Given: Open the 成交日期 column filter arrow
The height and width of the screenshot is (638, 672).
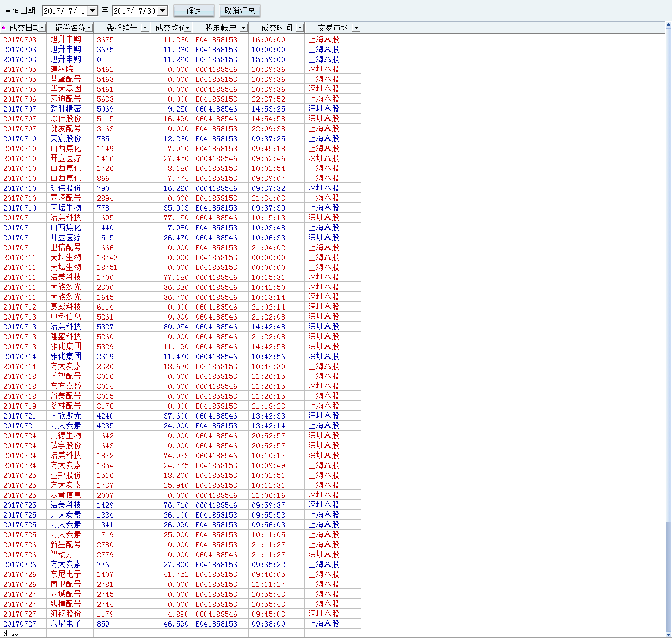Looking at the screenshot, I should [42, 28].
